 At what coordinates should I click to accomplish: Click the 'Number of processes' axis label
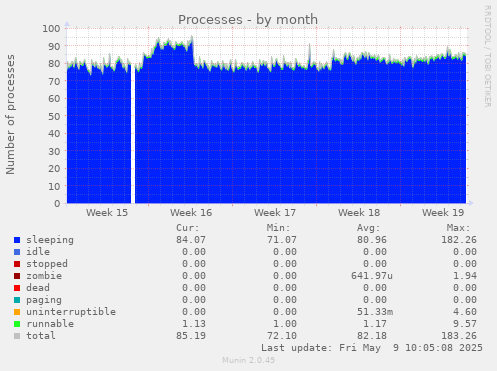[x=10, y=115]
